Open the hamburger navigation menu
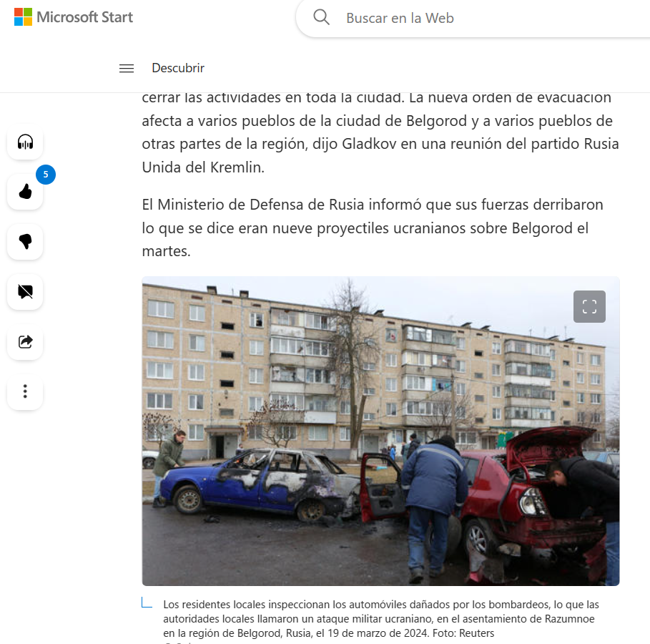650x644 pixels. tap(127, 68)
